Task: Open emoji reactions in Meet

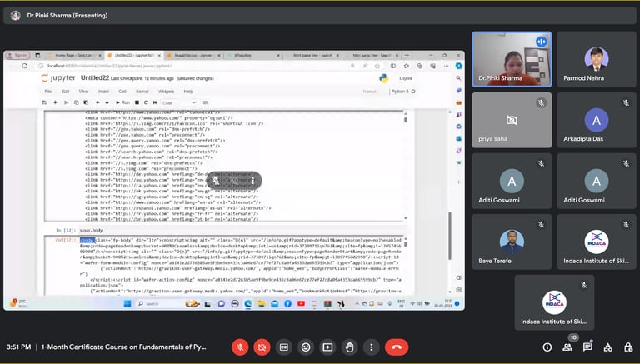Action: click(x=306, y=347)
